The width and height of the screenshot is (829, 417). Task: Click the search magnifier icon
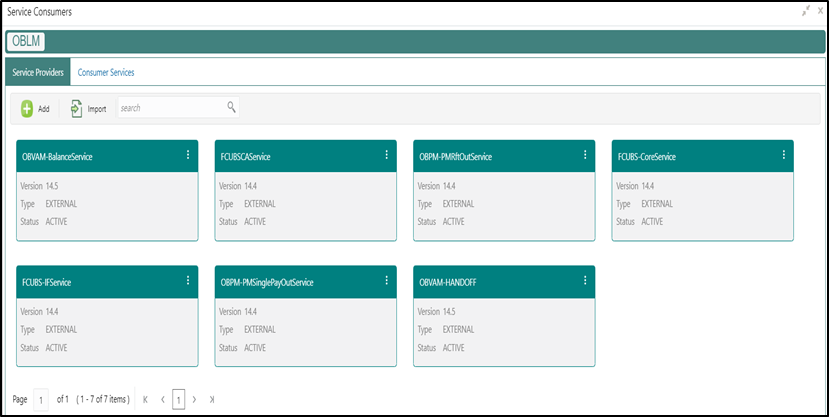pos(231,107)
